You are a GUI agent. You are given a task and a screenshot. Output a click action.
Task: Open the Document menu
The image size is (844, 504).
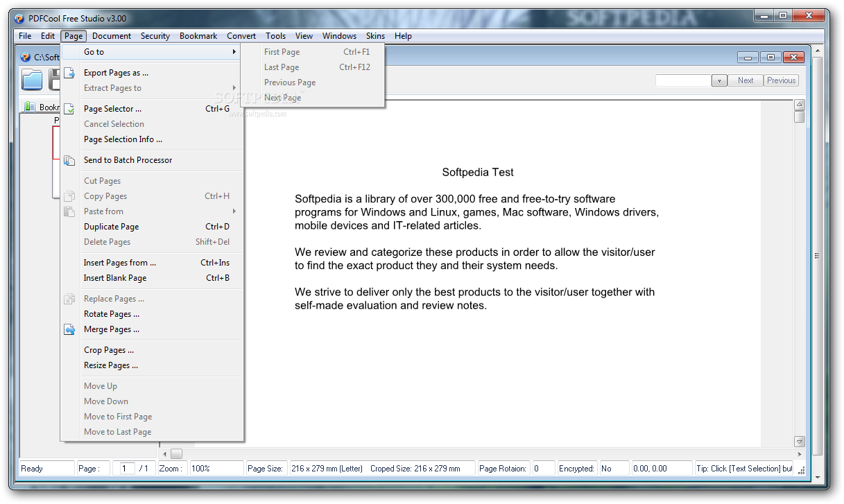click(x=112, y=35)
